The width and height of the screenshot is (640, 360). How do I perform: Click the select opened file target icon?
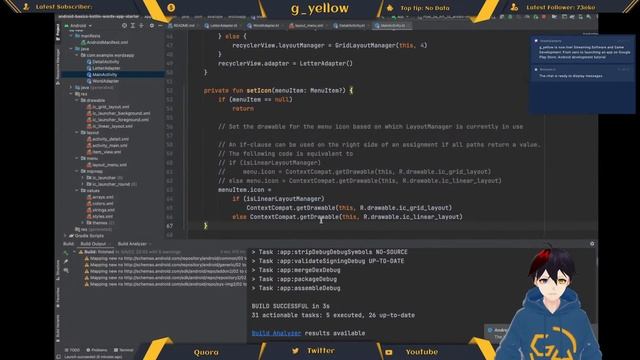click(x=124, y=26)
